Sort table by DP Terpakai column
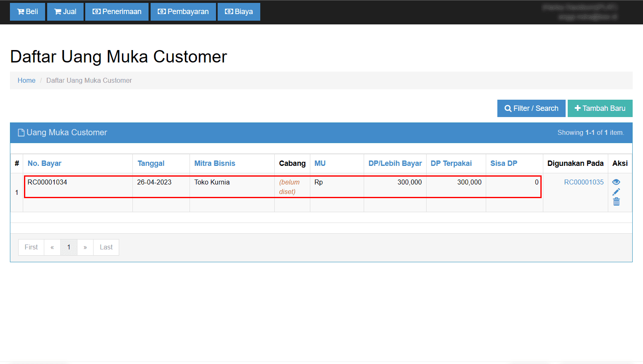 pos(451,163)
